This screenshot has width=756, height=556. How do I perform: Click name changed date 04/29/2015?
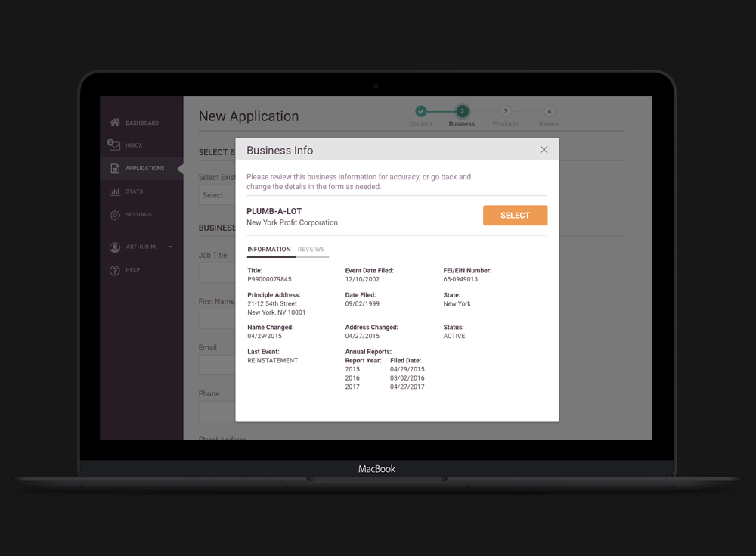[265, 337]
